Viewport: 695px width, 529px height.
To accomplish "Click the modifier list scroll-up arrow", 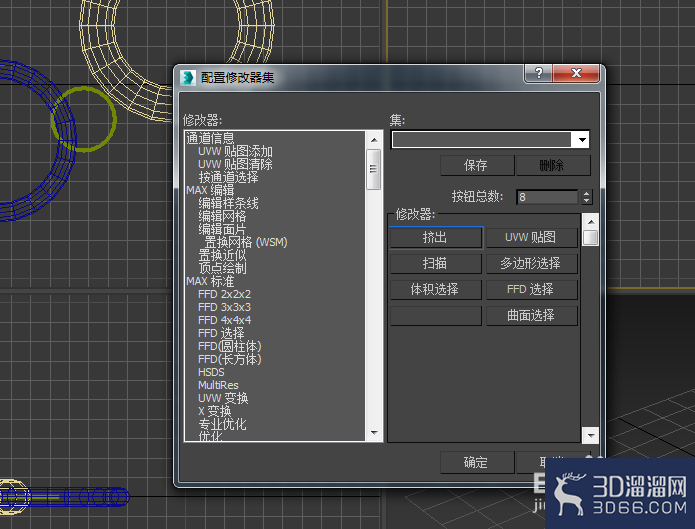I will tap(374, 140).
